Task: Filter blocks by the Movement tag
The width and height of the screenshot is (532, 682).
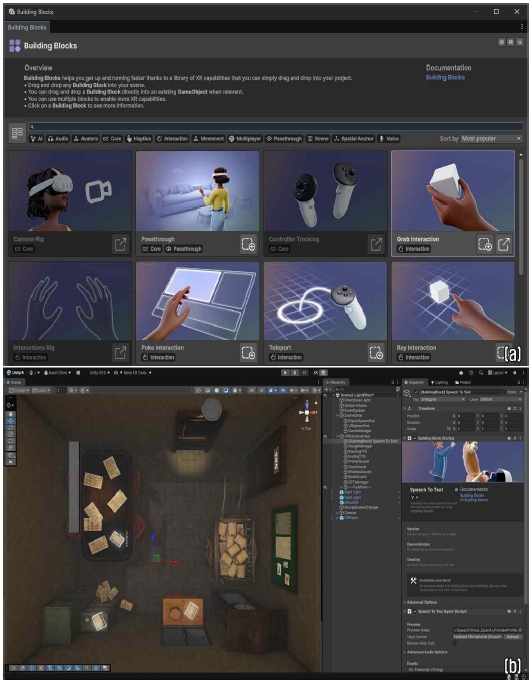Action: tap(208, 139)
